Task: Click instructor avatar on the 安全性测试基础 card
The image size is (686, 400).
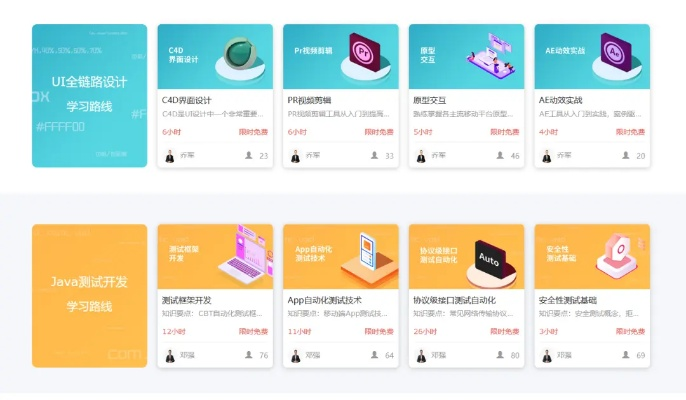Action: [x=547, y=356]
